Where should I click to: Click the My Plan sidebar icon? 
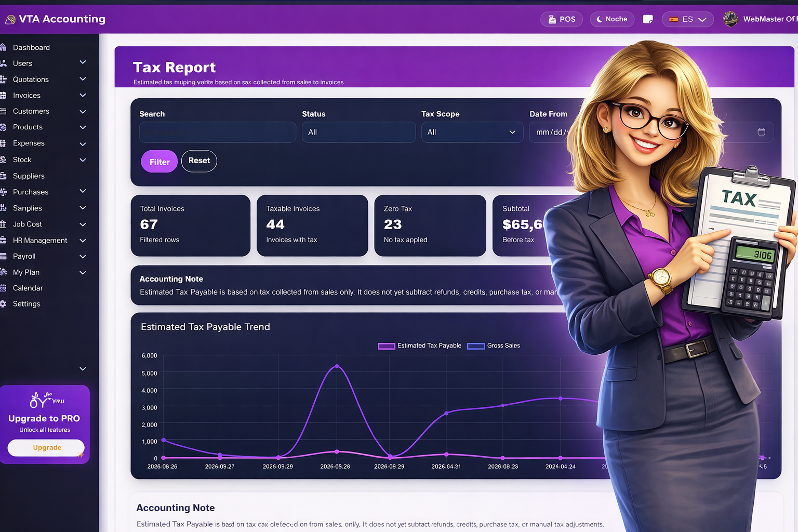[x=3, y=272]
